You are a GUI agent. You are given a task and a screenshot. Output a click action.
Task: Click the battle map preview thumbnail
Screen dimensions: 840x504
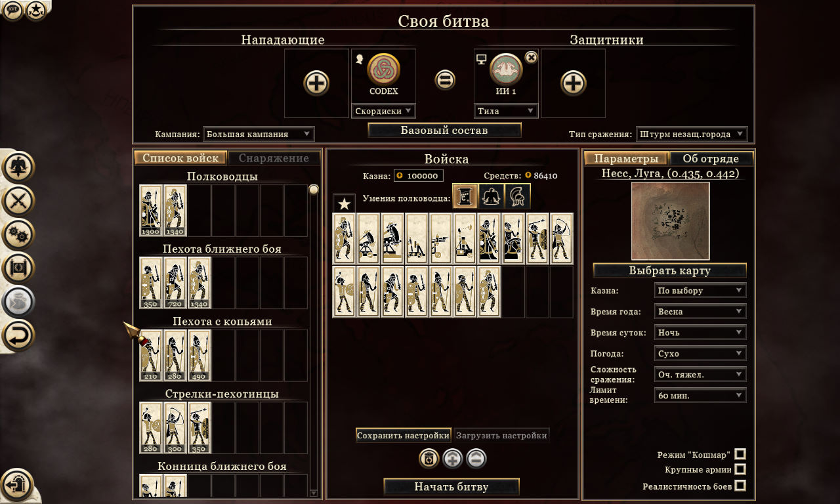point(670,221)
